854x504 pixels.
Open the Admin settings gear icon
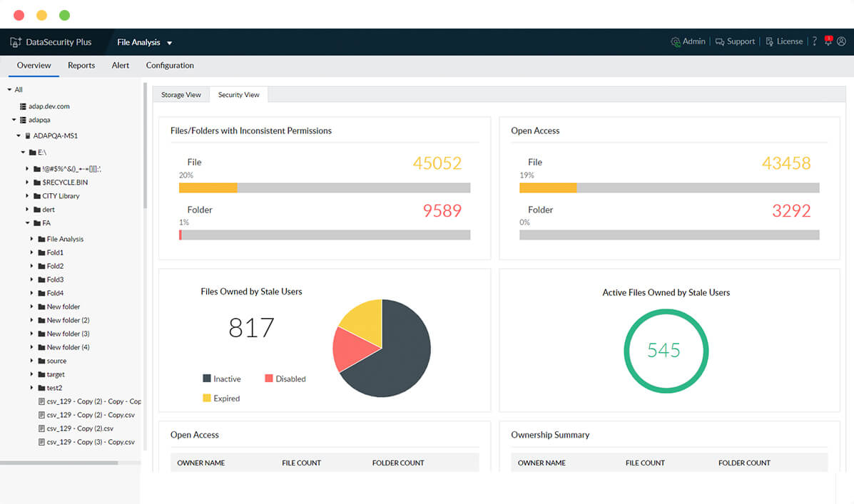click(676, 41)
